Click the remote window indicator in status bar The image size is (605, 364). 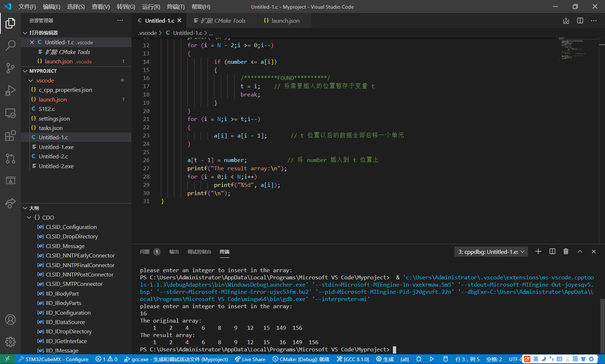[7, 359]
